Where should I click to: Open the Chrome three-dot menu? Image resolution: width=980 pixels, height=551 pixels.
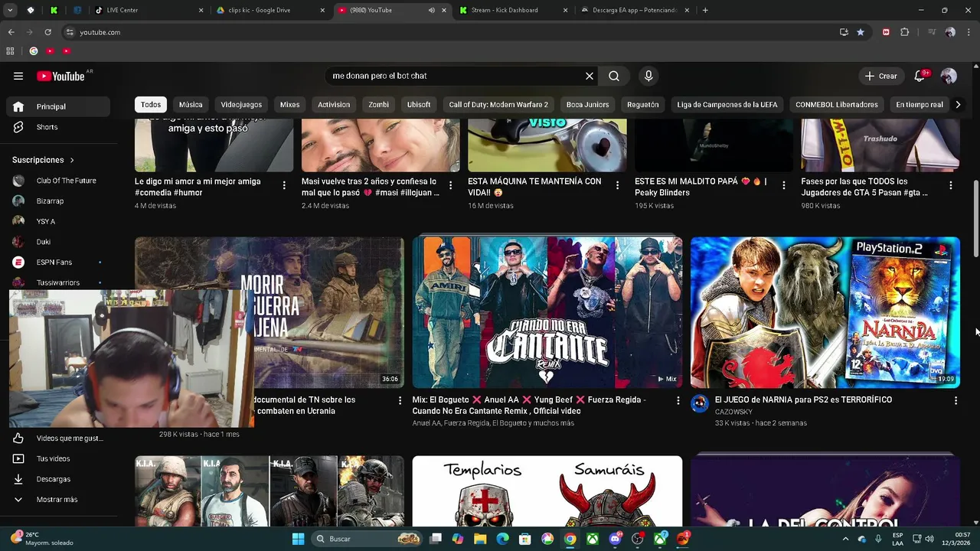point(969,32)
